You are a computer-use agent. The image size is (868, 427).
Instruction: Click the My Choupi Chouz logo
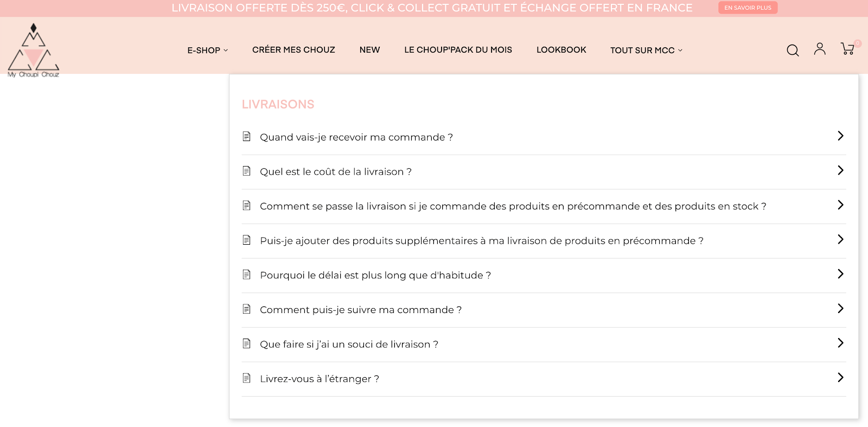pyautogui.click(x=34, y=48)
